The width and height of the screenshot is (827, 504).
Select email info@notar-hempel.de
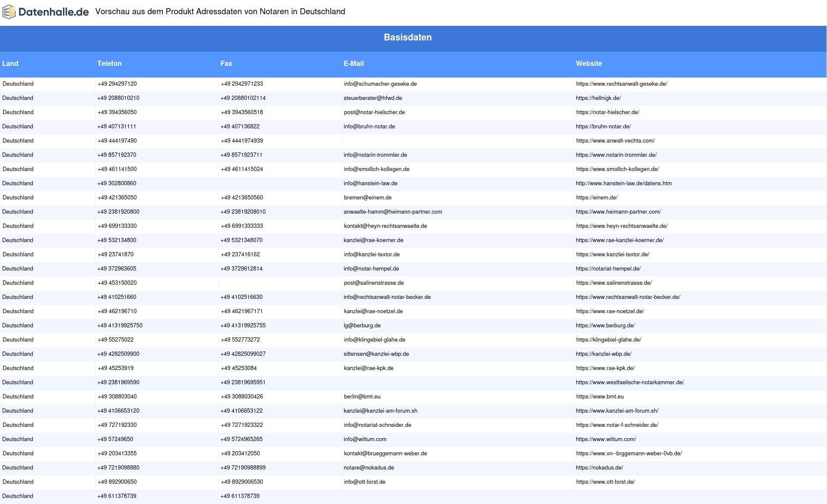click(x=371, y=269)
